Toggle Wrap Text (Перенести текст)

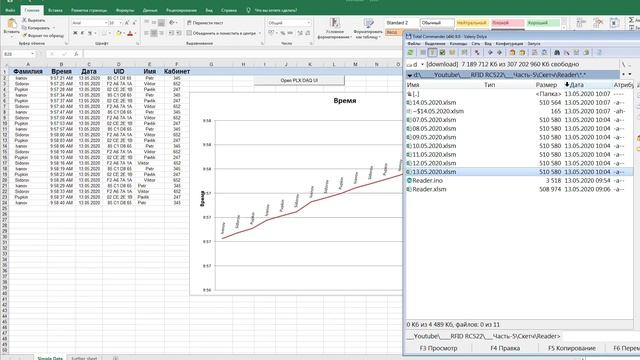pos(205,23)
